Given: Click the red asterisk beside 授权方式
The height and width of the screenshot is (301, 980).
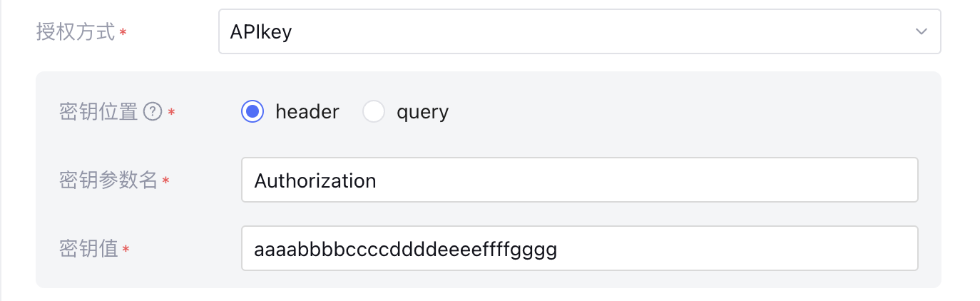Looking at the screenshot, I should [x=123, y=34].
